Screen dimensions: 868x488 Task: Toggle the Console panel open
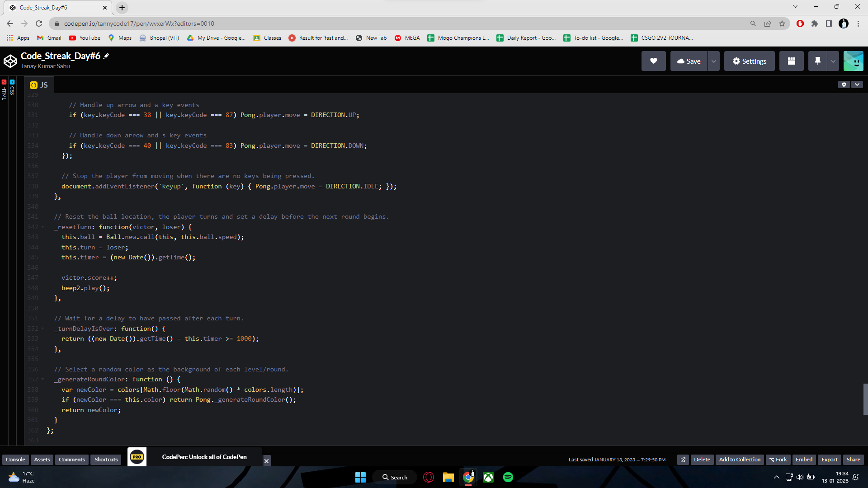point(15,459)
